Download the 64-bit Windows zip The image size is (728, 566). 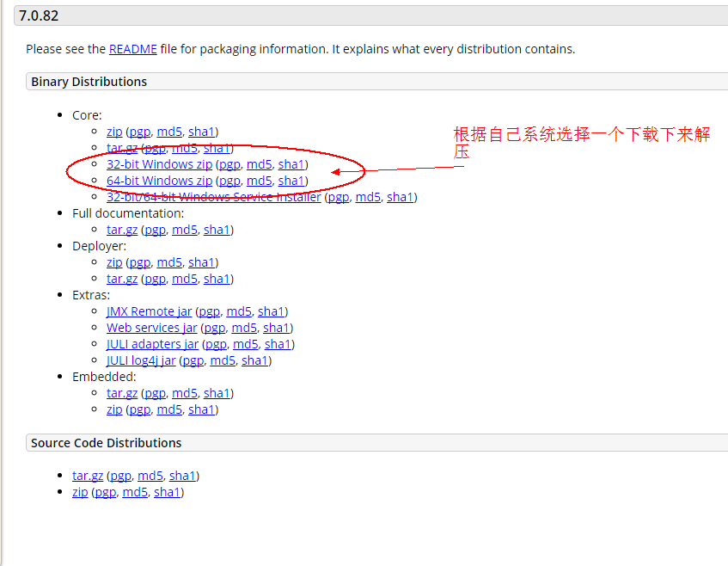[x=159, y=181]
